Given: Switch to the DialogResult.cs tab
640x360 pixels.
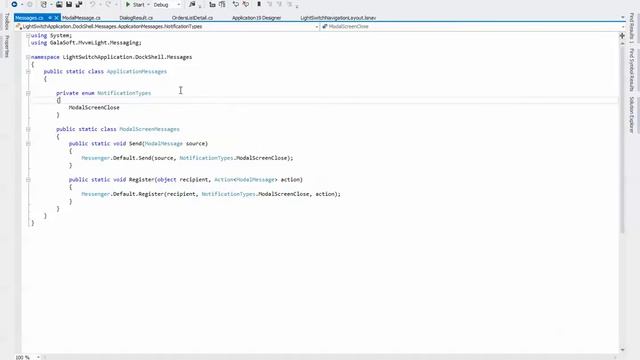Looking at the screenshot, I should click(136, 18).
